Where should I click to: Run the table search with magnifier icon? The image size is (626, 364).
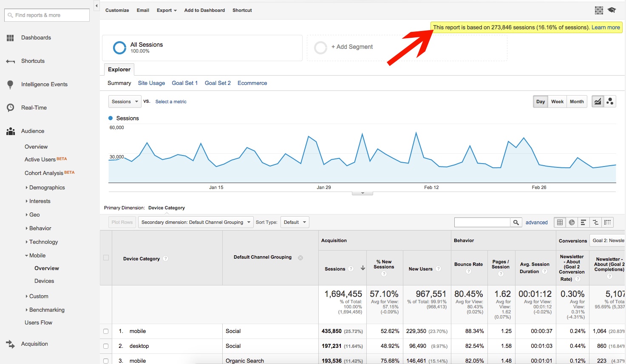click(516, 222)
